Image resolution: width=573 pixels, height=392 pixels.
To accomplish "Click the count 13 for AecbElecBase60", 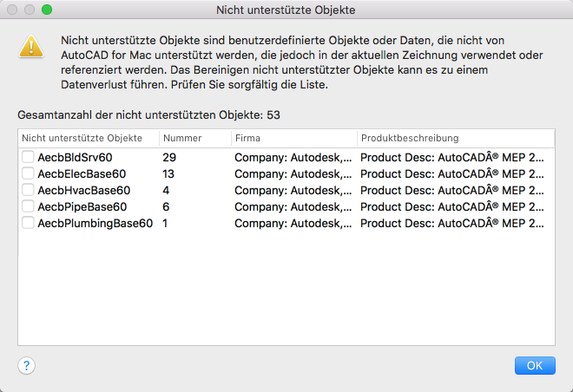I will click(169, 173).
